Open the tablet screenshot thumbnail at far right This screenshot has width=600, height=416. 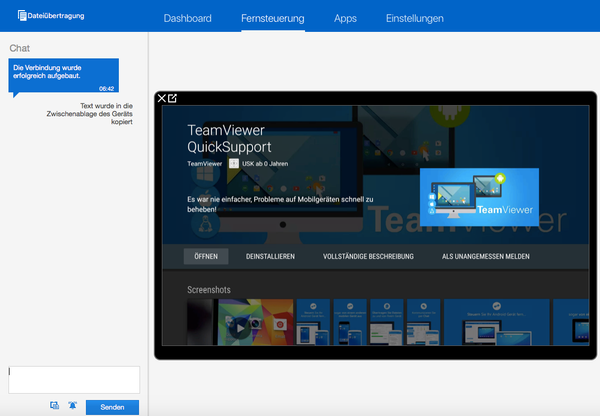[576, 322]
